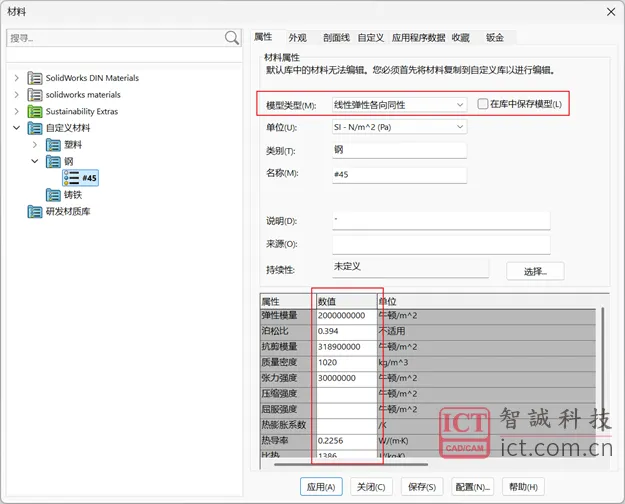Click the #45 material icon

(x=72, y=178)
